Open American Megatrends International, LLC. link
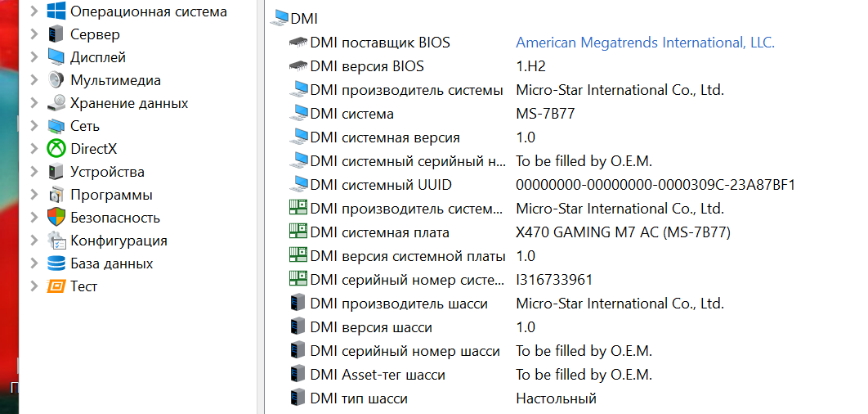The image size is (868, 414). coord(645,43)
